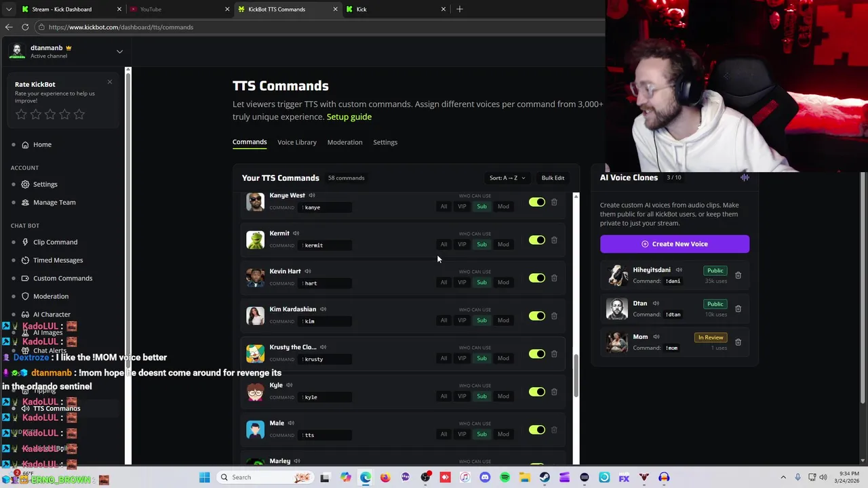Viewport: 868px width, 488px height.
Task: Rate KickBot with the fifth star
Action: 79,115
